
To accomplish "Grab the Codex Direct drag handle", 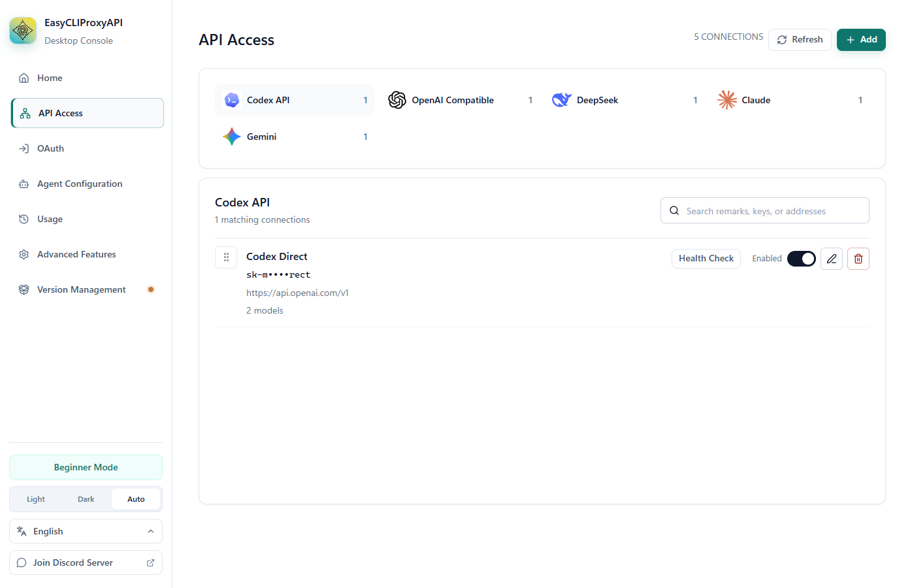I will (x=226, y=257).
